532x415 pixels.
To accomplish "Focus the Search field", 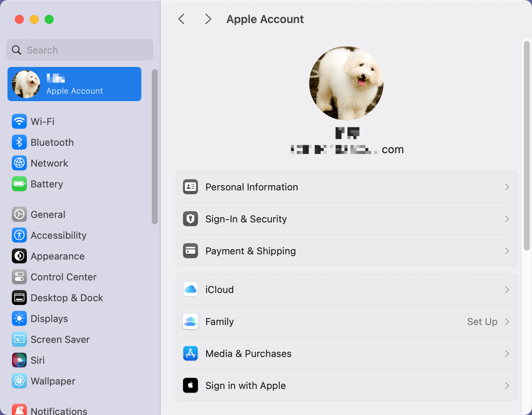I will 80,50.
